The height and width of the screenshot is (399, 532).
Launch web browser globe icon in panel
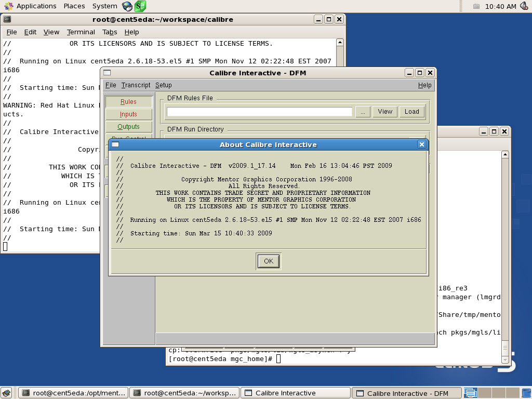coord(127,6)
